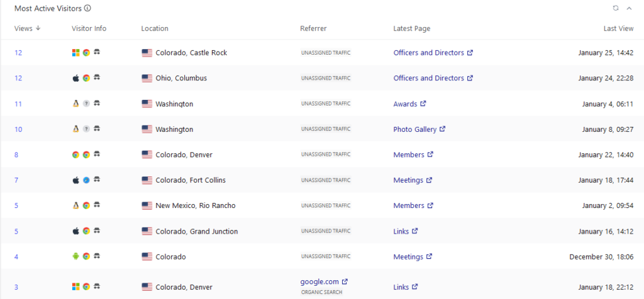
Task: Sort the table by Views column
Action: [x=27, y=28]
